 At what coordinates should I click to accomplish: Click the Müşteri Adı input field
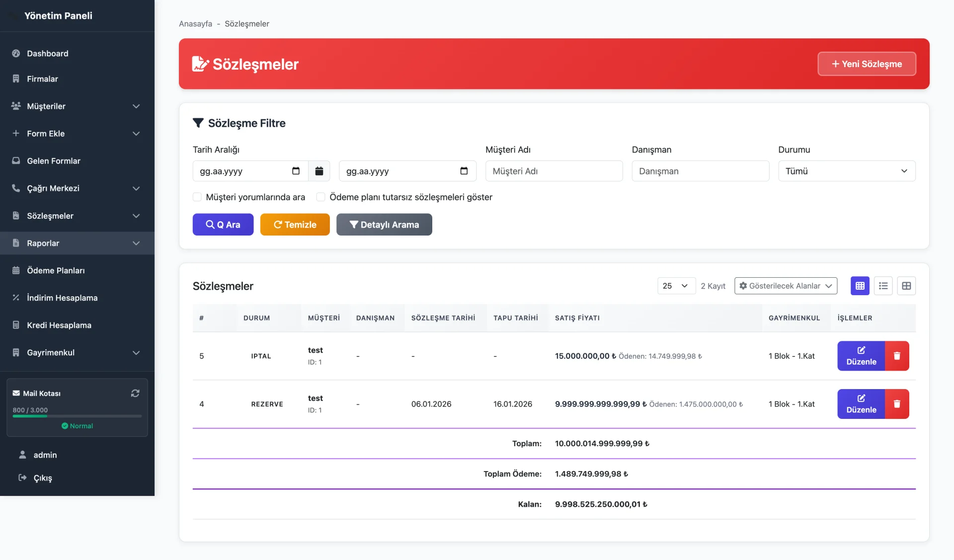554,171
